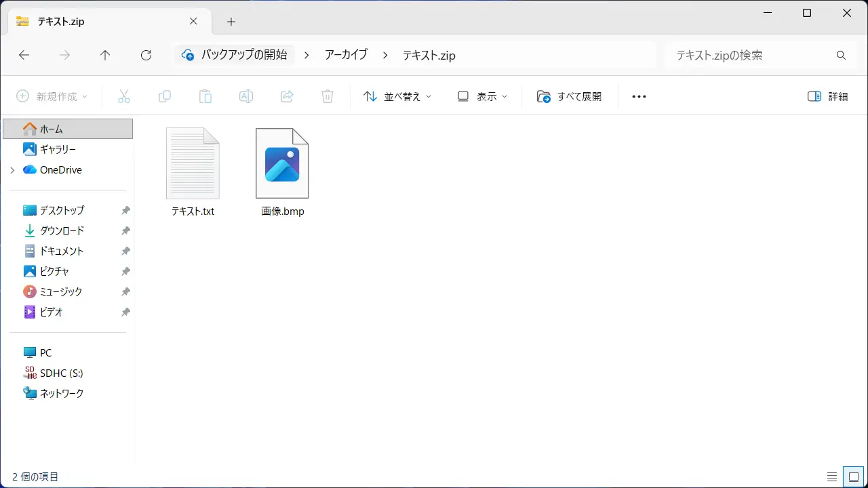Toggle the details view in the status bar
The height and width of the screenshot is (488, 868).
[833, 476]
